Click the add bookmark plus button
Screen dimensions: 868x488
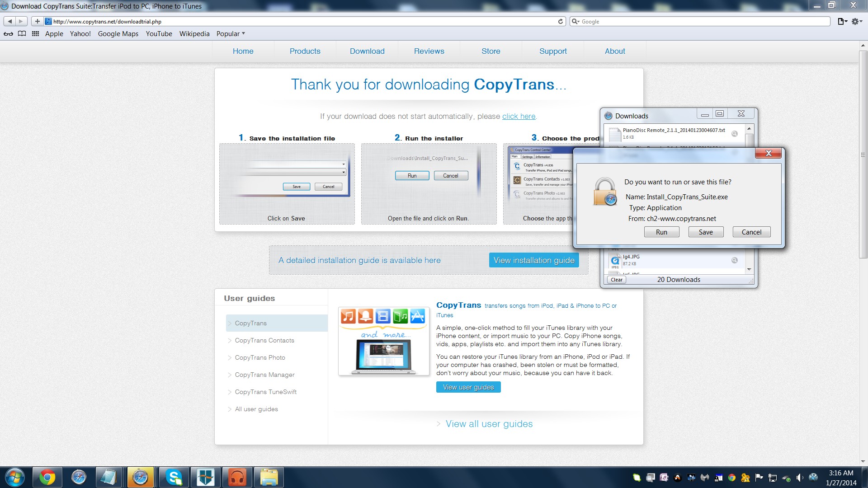[38, 21]
